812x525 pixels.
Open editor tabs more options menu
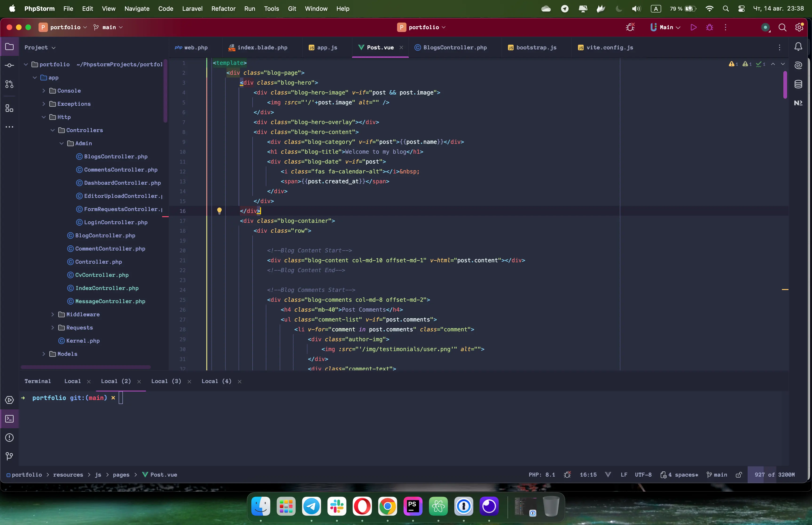pos(780,47)
